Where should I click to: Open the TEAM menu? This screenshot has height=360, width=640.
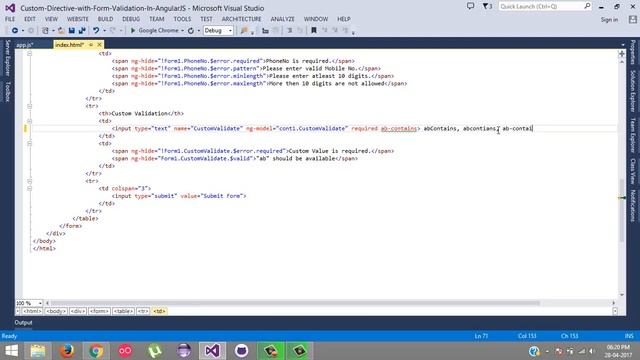(x=157, y=19)
